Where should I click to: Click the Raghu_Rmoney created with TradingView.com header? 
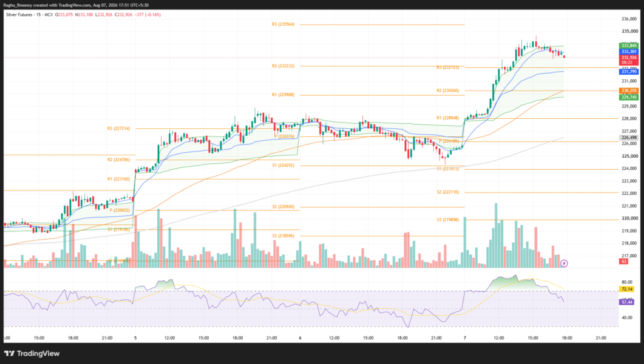[76, 5]
